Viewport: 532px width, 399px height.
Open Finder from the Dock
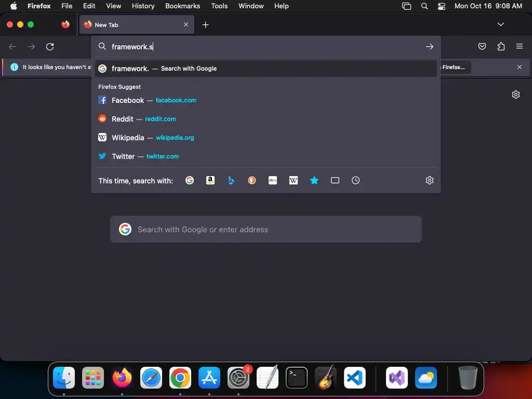(x=64, y=378)
